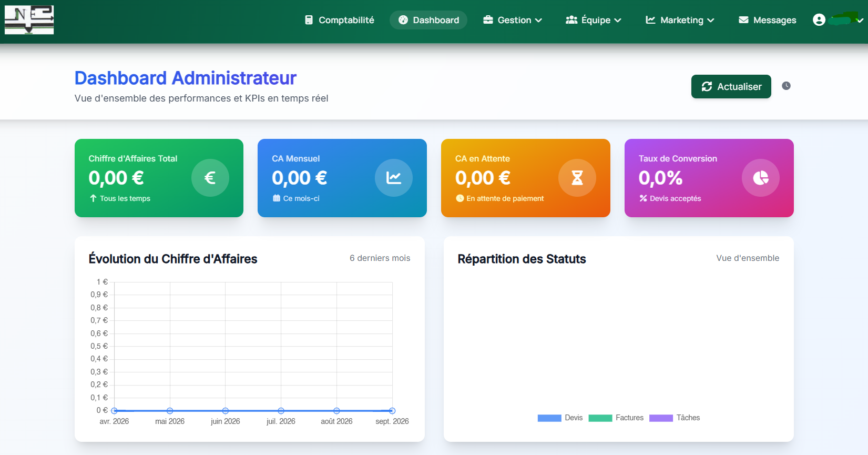The height and width of the screenshot is (455, 868).
Task: Open the user account avatar menu
Action: (819, 20)
